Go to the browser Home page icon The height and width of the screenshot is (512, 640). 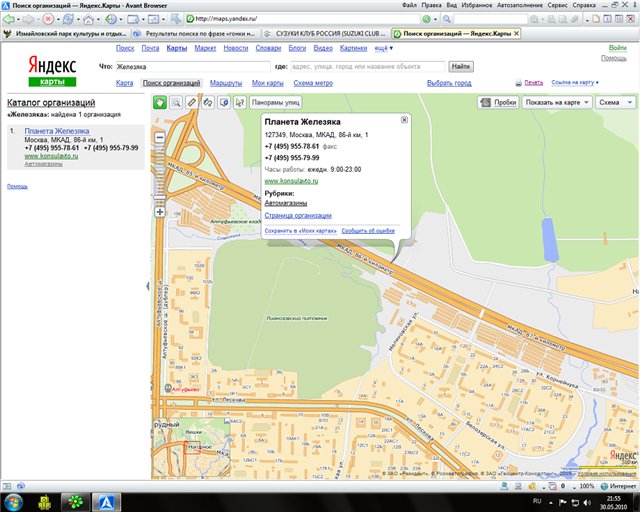pyautogui.click(x=88, y=19)
